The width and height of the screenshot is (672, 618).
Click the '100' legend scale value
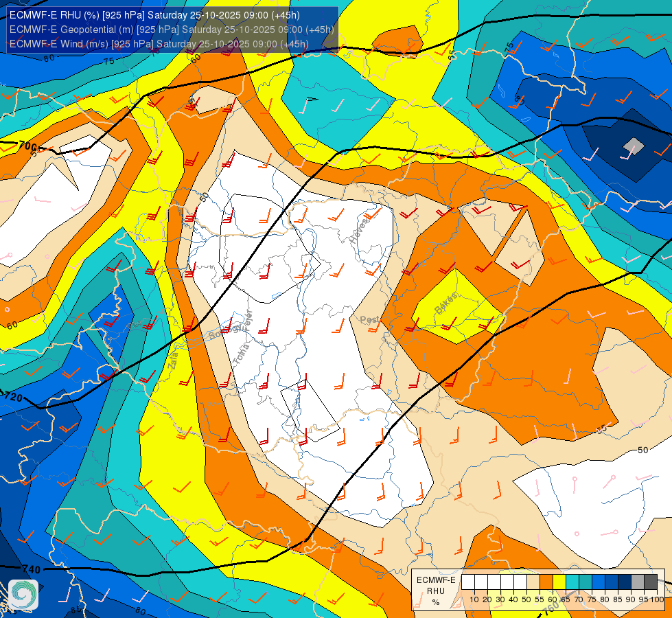click(657, 599)
